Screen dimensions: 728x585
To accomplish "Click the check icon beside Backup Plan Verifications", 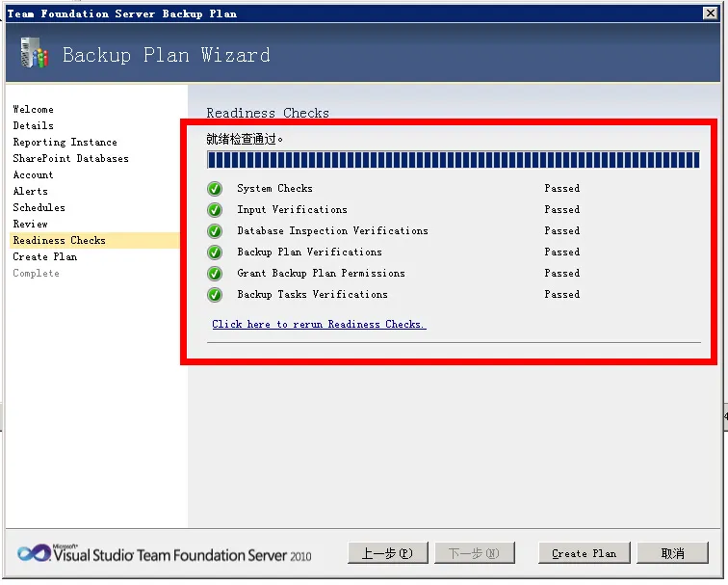I will pos(215,253).
